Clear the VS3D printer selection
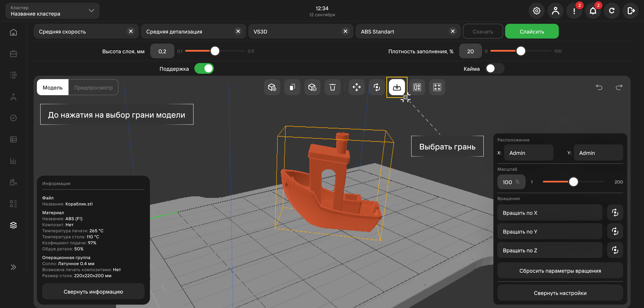Screen dimensions: 644x308 [x=345, y=31]
